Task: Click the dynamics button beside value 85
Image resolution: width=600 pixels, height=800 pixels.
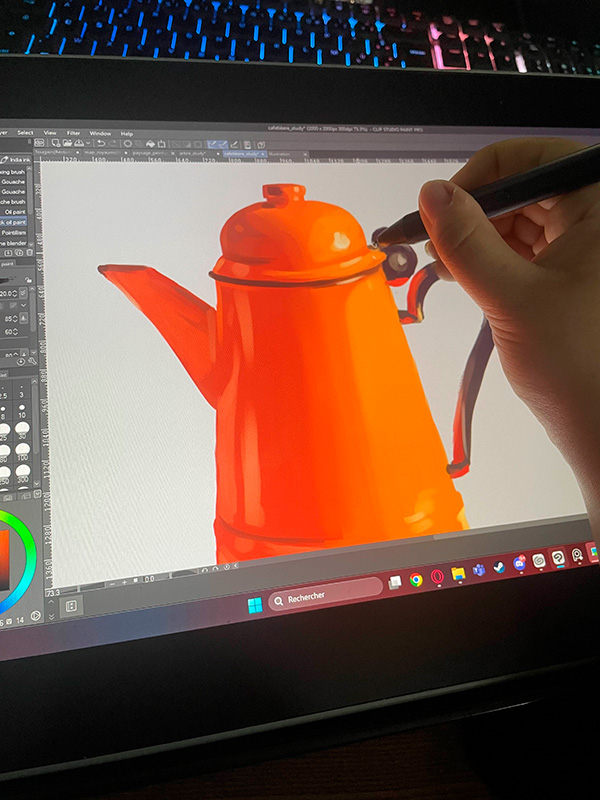Action: coord(23,319)
